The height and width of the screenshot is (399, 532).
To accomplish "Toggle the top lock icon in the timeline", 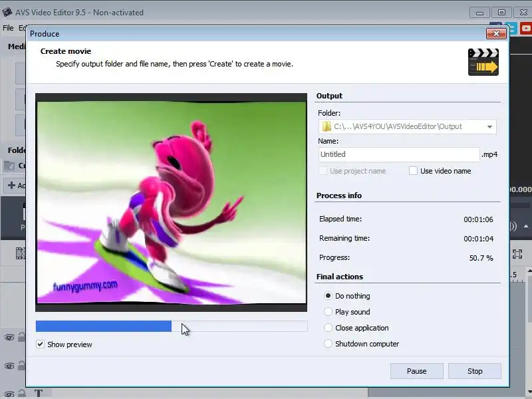I will pos(21,337).
